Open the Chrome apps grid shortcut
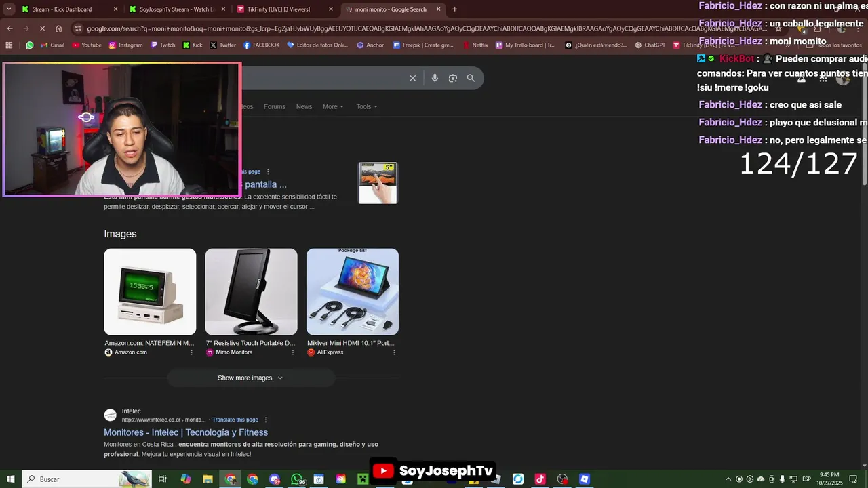Screen dimensions: 868x488 point(9,45)
